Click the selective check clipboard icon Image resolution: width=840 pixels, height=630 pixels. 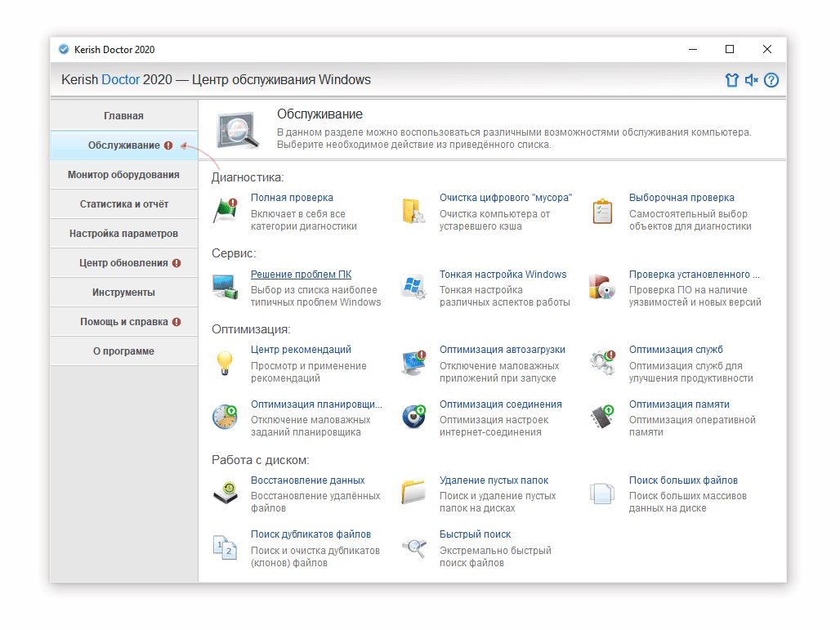tap(603, 211)
